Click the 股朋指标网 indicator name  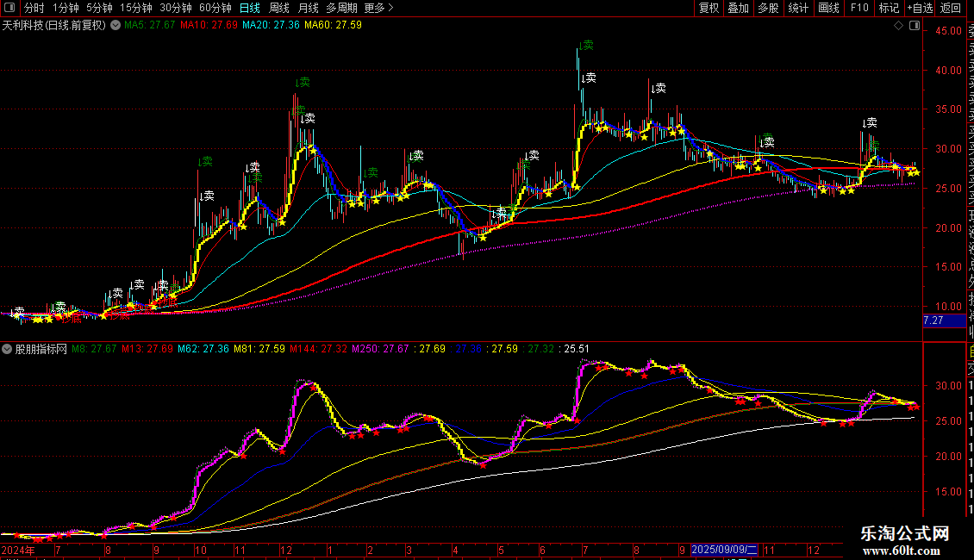pos(41,349)
